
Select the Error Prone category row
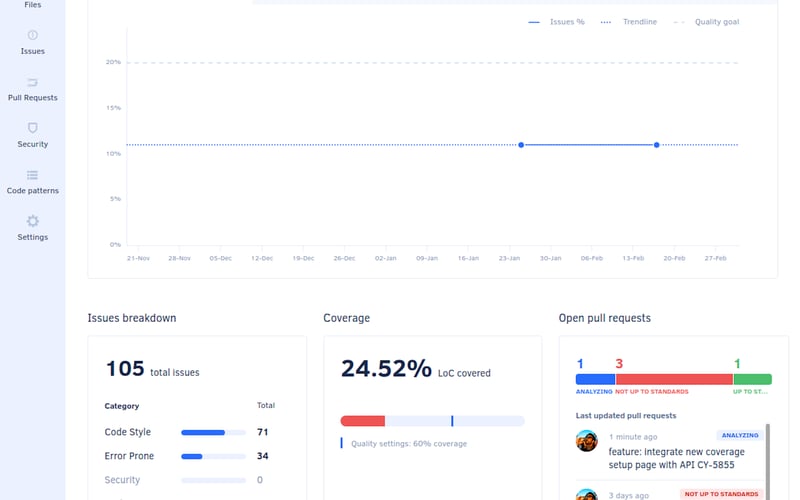tap(186, 456)
